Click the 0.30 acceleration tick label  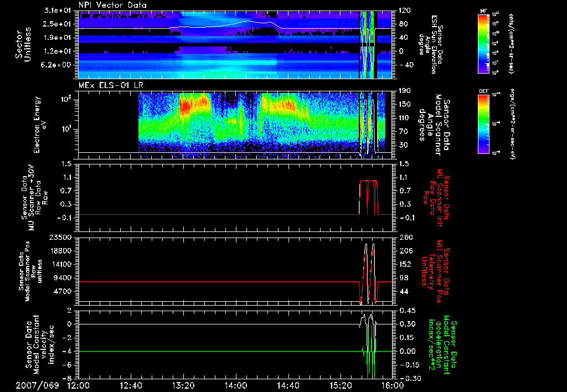click(x=407, y=324)
